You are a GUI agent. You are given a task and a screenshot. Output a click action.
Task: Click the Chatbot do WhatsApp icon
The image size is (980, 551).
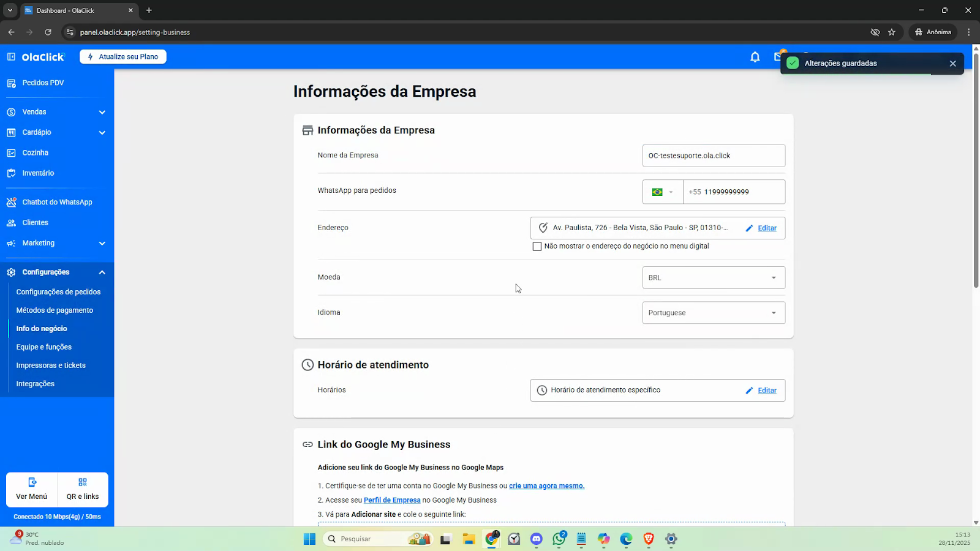[11, 202]
